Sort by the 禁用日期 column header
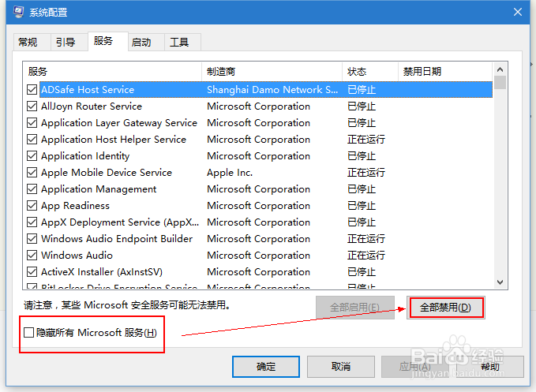536x392 pixels. click(x=445, y=71)
